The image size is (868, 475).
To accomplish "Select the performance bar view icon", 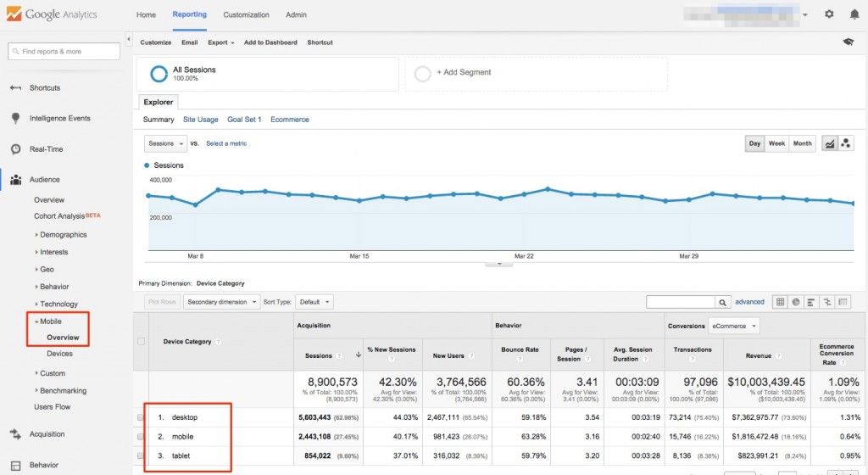I will [x=810, y=302].
